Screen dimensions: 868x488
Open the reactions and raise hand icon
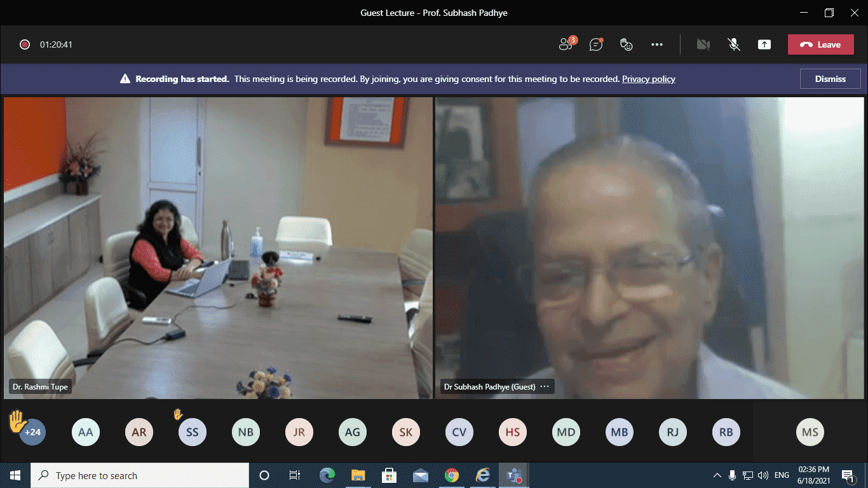pos(627,44)
